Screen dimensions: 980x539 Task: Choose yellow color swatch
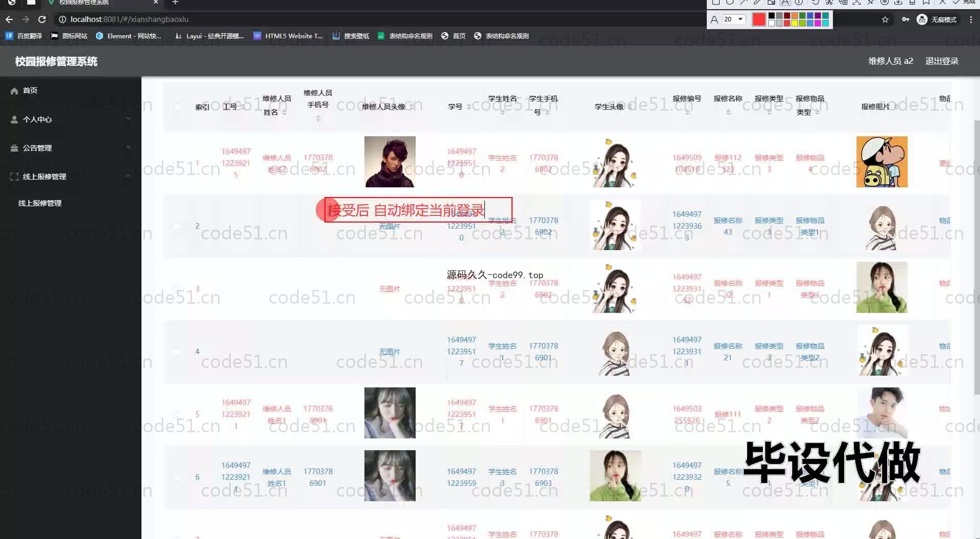794,23
